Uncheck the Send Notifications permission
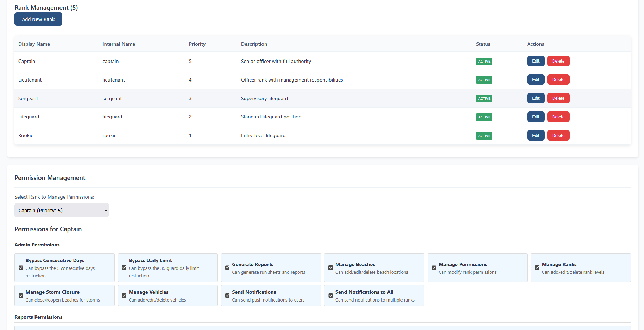This screenshot has height=330, width=644. tap(227, 295)
